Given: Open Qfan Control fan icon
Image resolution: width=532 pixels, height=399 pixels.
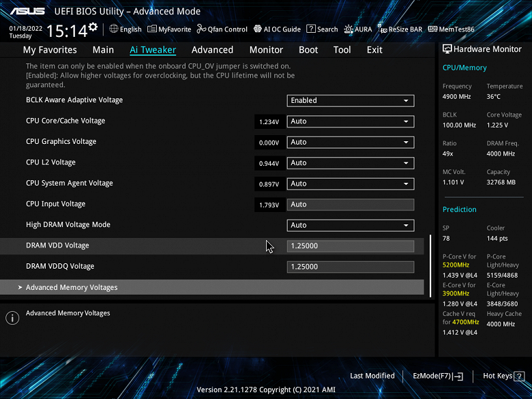Looking at the screenshot, I should pos(201,29).
